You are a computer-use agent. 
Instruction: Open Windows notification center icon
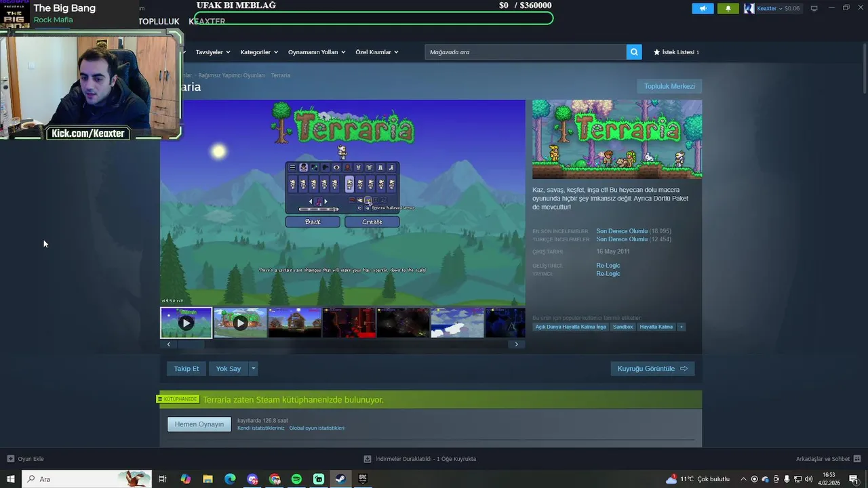[854, 479]
